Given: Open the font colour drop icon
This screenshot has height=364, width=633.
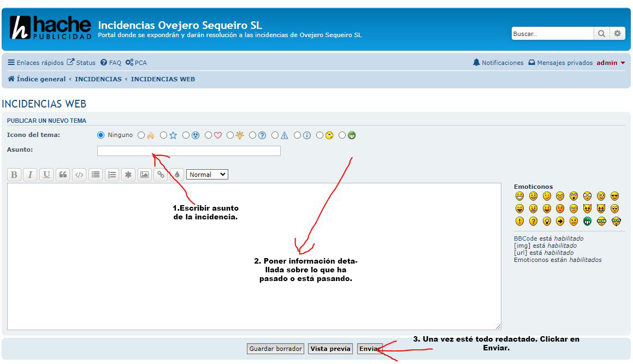Looking at the screenshot, I should 177,175.
